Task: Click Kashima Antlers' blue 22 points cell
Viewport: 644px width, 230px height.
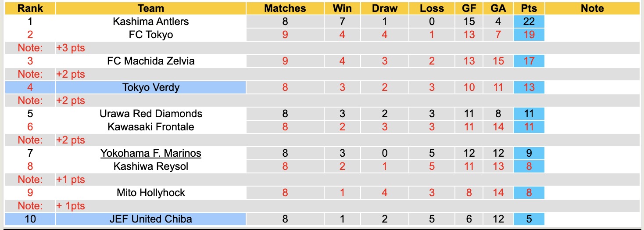Action: click(x=529, y=22)
